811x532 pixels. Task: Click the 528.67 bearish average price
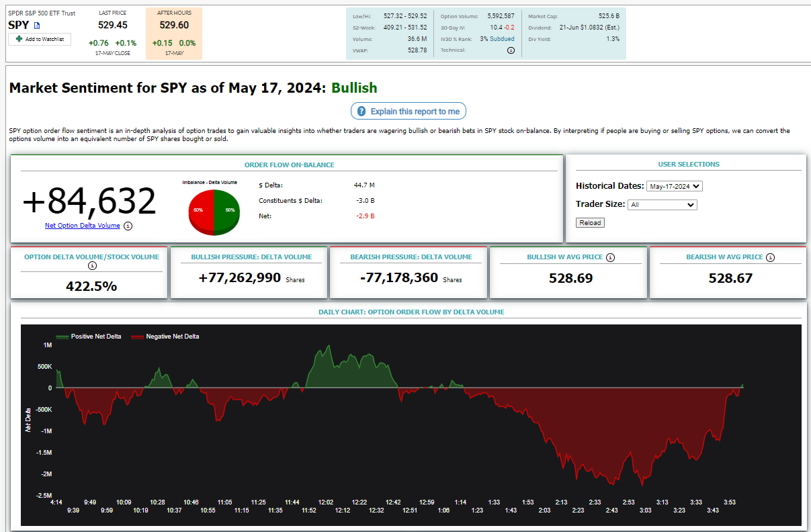(x=730, y=278)
